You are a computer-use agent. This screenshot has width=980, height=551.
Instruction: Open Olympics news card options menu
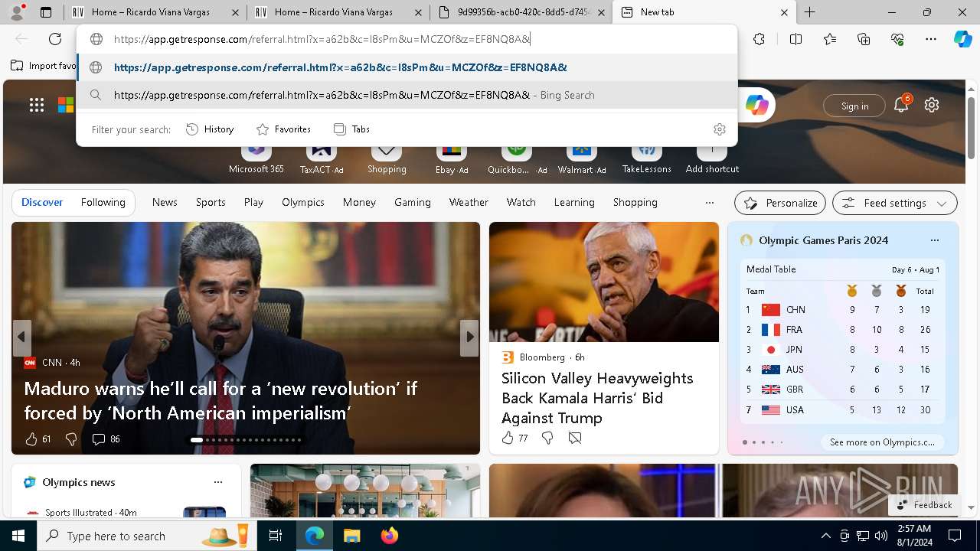click(x=218, y=482)
